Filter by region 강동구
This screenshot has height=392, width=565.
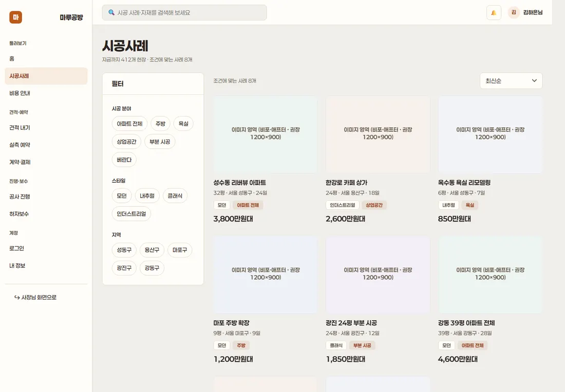click(152, 268)
